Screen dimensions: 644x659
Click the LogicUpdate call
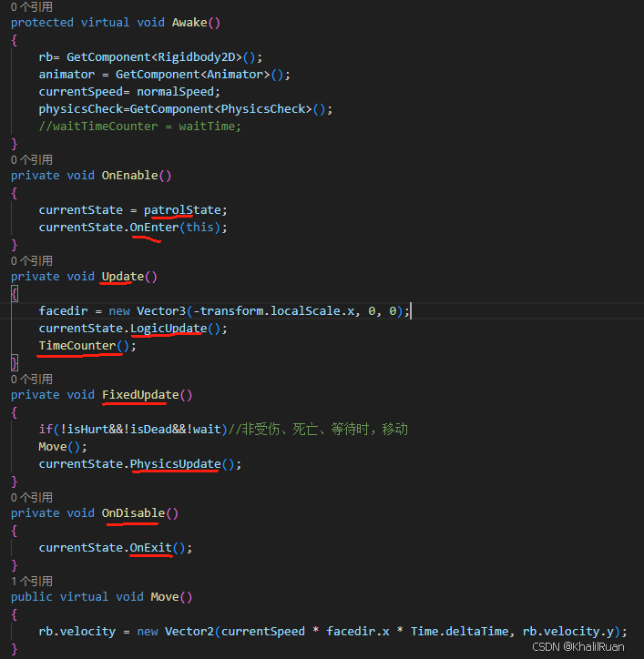tap(169, 329)
